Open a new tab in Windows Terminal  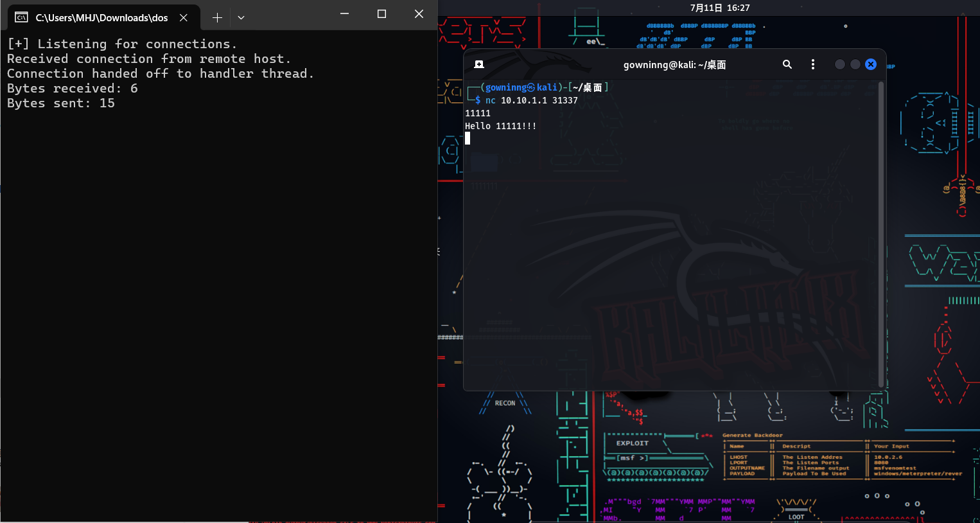pyautogui.click(x=217, y=18)
